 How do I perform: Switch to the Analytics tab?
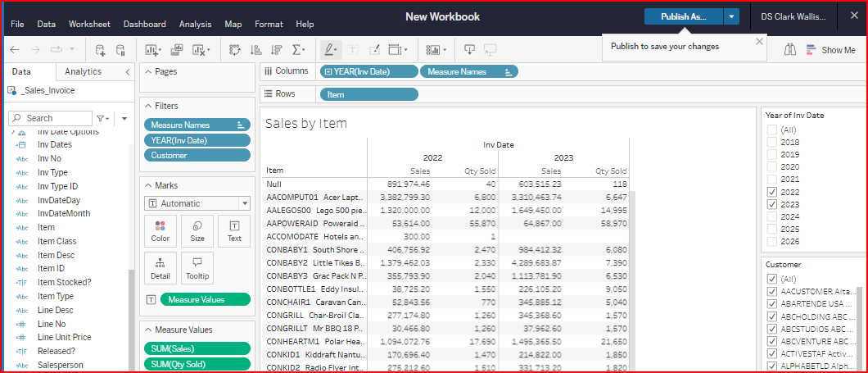[83, 72]
